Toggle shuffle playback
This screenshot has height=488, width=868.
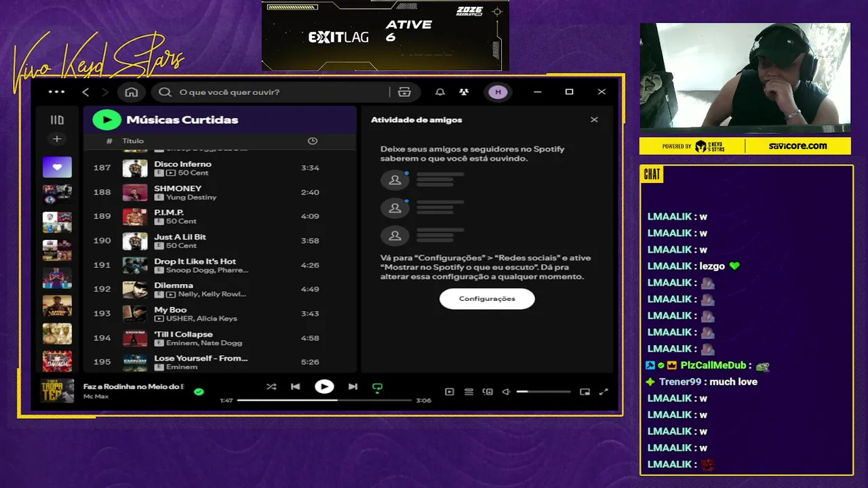tap(271, 387)
